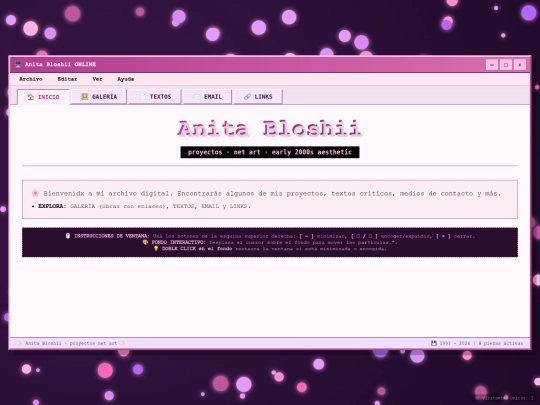Click the EXPLORA line of text
The width and height of the screenshot is (540, 405).
141,206
